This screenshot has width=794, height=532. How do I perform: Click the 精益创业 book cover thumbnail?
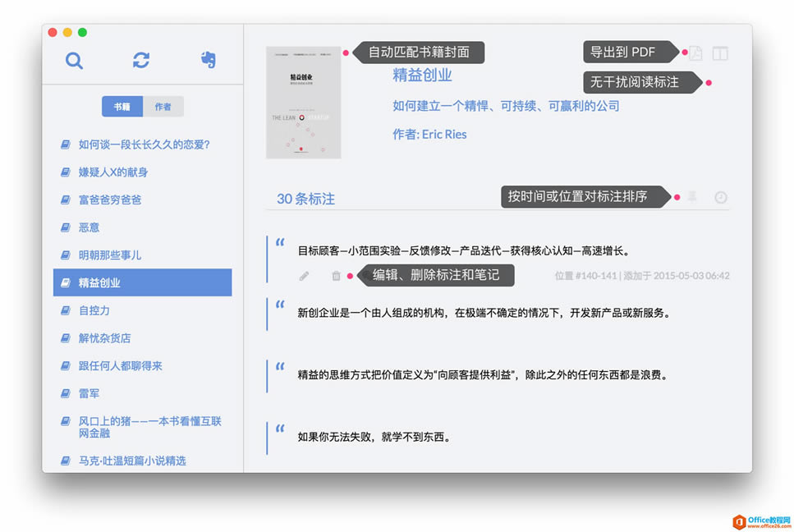click(303, 103)
